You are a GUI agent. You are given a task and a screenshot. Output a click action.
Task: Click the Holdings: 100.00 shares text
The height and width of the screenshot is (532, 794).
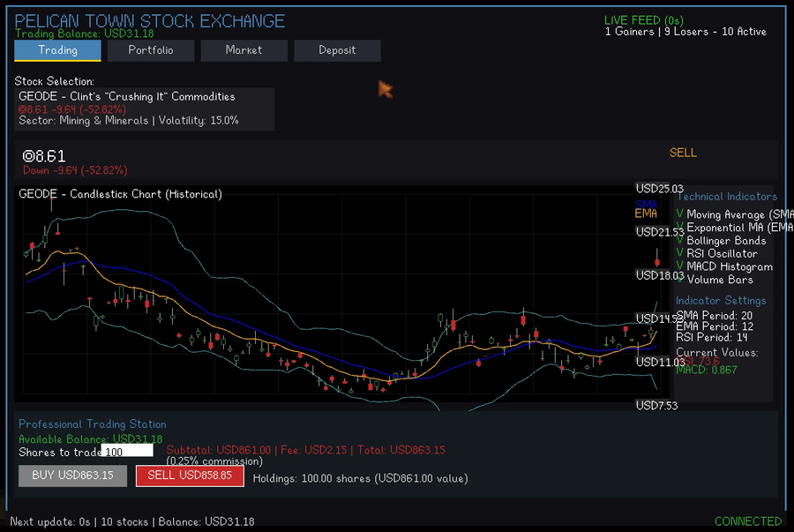pyautogui.click(x=361, y=478)
